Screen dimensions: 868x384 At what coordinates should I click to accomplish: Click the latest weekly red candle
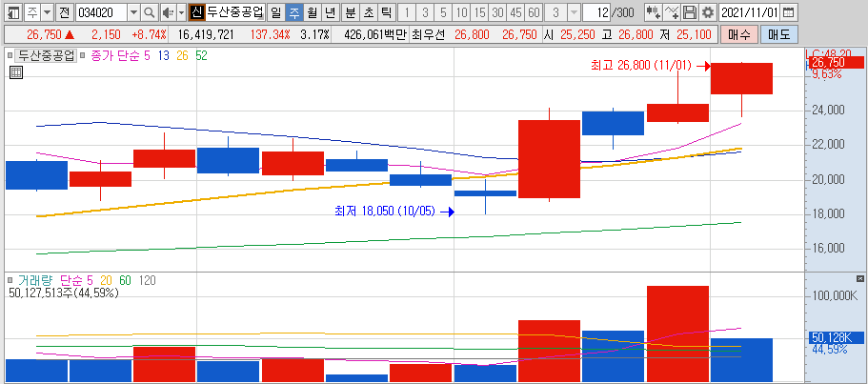[741, 78]
